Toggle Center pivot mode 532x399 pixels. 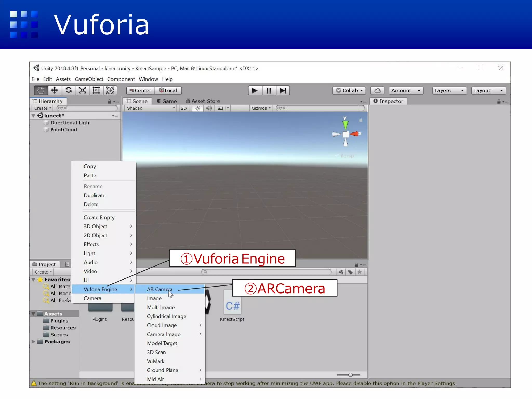[140, 90]
